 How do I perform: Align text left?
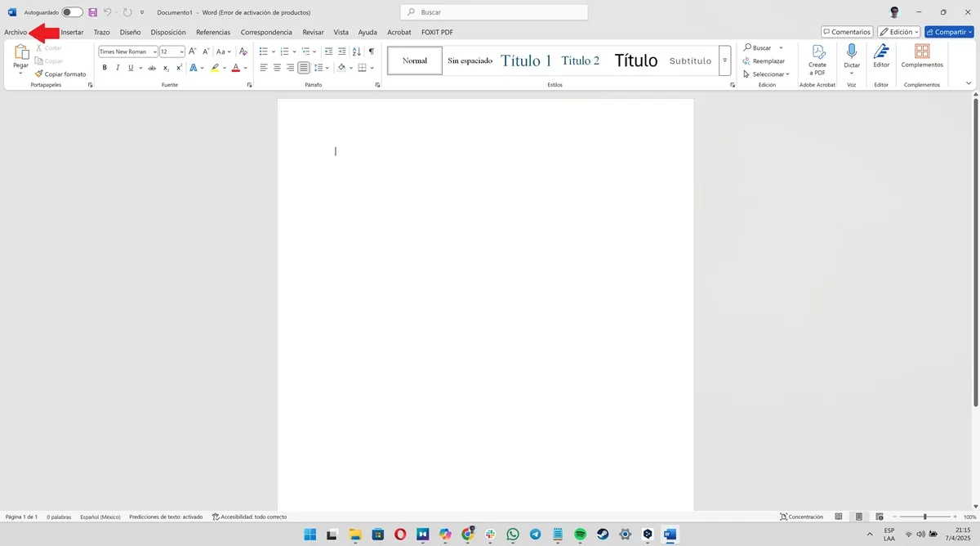(x=264, y=68)
